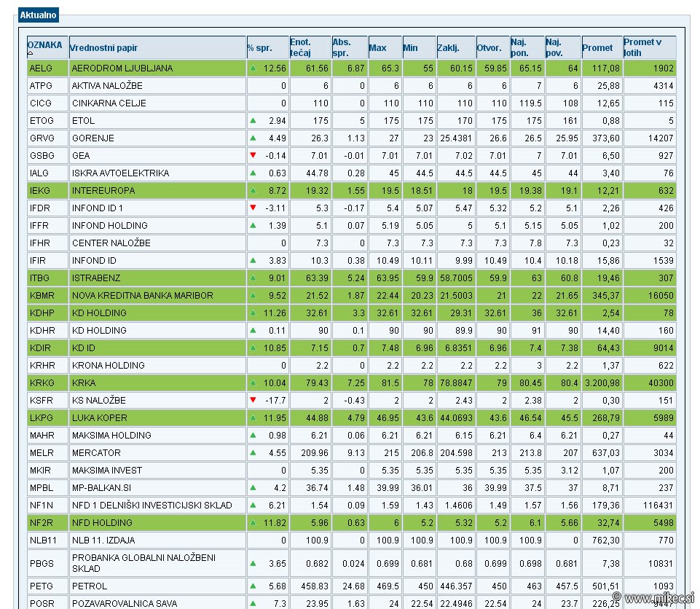Click green up arrow in NF1N row
700x609 pixels.
253,505
